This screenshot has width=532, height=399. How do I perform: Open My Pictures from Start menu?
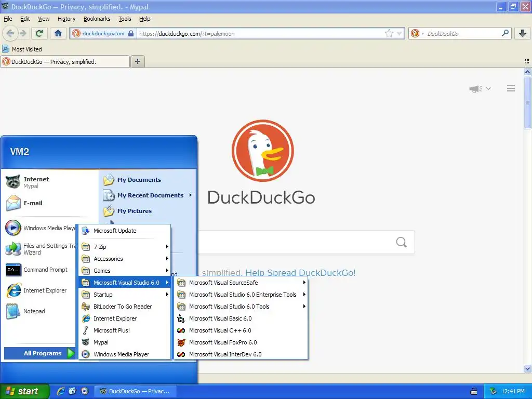(x=135, y=211)
